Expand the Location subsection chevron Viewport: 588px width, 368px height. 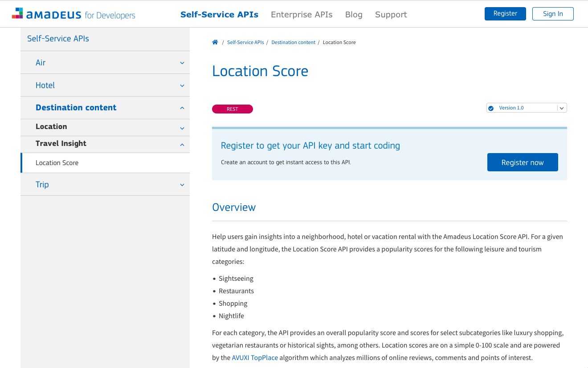coord(182,128)
